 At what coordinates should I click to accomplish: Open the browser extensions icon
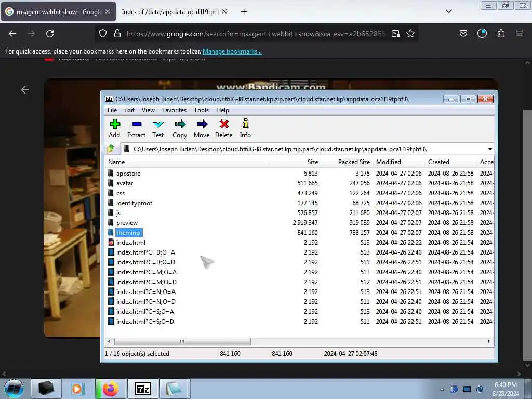501,33
